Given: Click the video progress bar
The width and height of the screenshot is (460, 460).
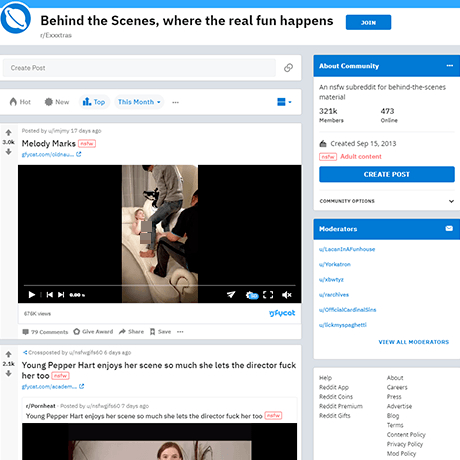Looking at the screenshot, I should [x=159, y=285].
